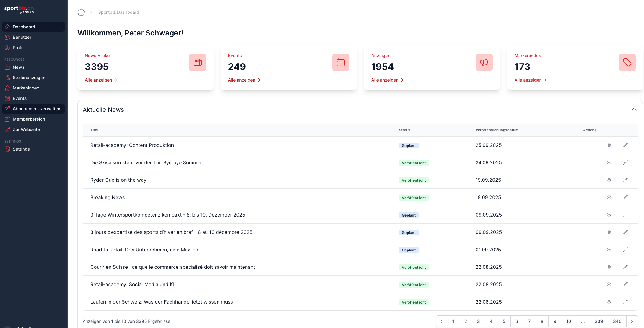
Task: Show Road to Retail article with eye icon
Action: click(x=609, y=250)
